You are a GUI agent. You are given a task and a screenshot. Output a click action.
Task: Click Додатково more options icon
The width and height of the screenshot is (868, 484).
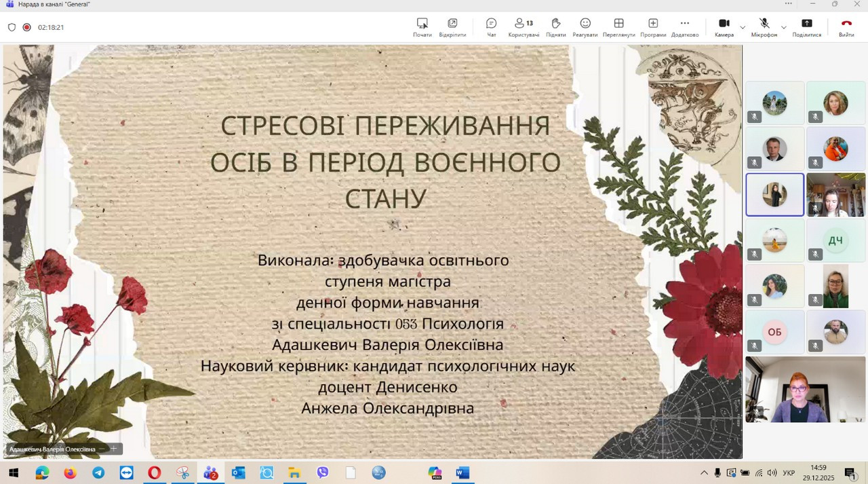[x=684, y=26]
